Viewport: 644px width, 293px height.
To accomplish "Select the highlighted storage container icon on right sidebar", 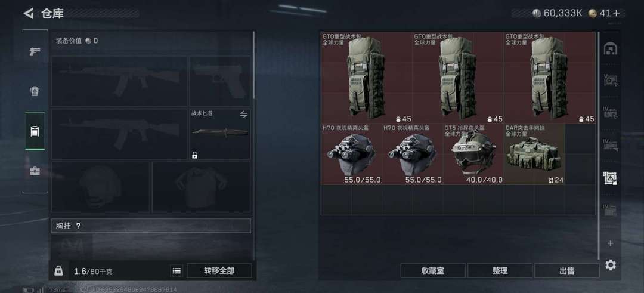I will pyautogui.click(x=611, y=178).
